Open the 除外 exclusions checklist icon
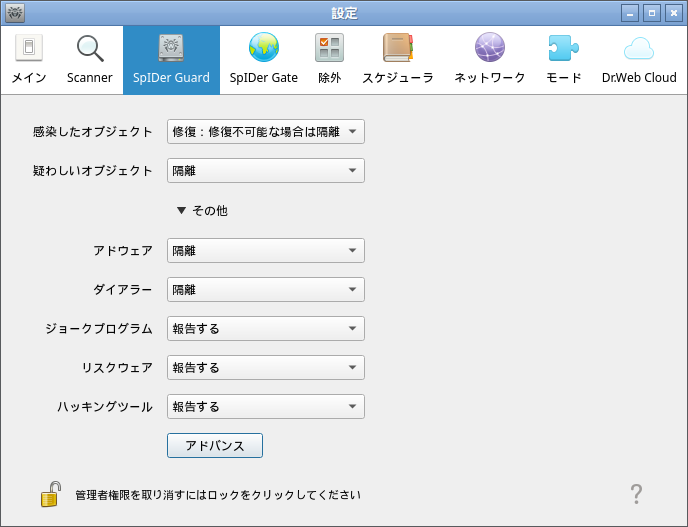This screenshot has height=527, width=688. coord(330,47)
